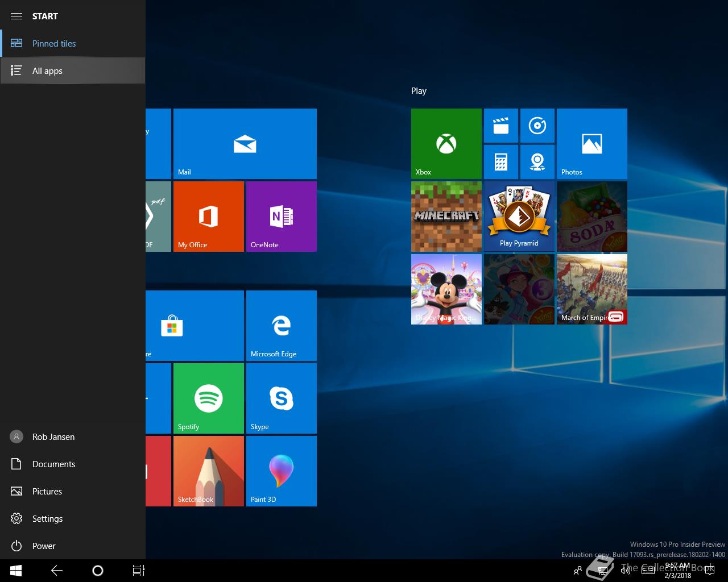The height and width of the screenshot is (582, 728).
Task: Collapse the Start hamburger menu
Action: (x=16, y=16)
